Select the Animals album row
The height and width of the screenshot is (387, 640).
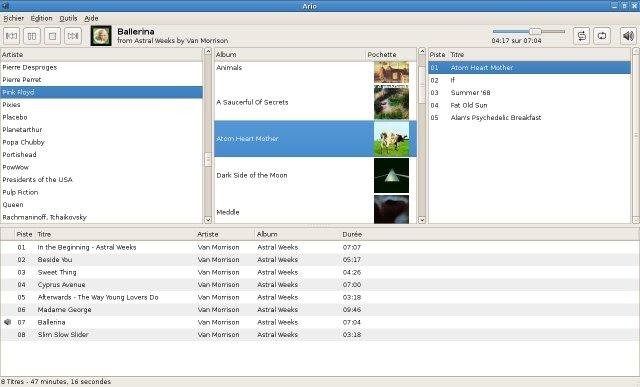(316, 72)
